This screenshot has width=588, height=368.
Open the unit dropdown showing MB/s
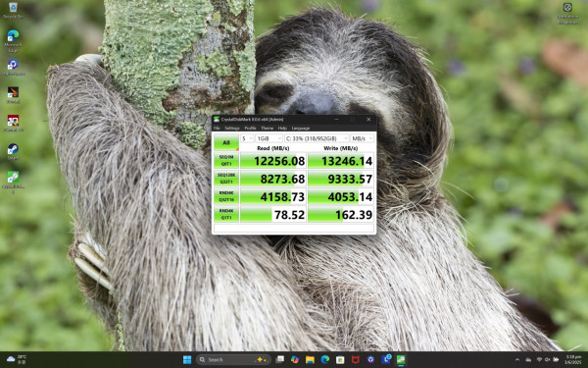pos(363,138)
